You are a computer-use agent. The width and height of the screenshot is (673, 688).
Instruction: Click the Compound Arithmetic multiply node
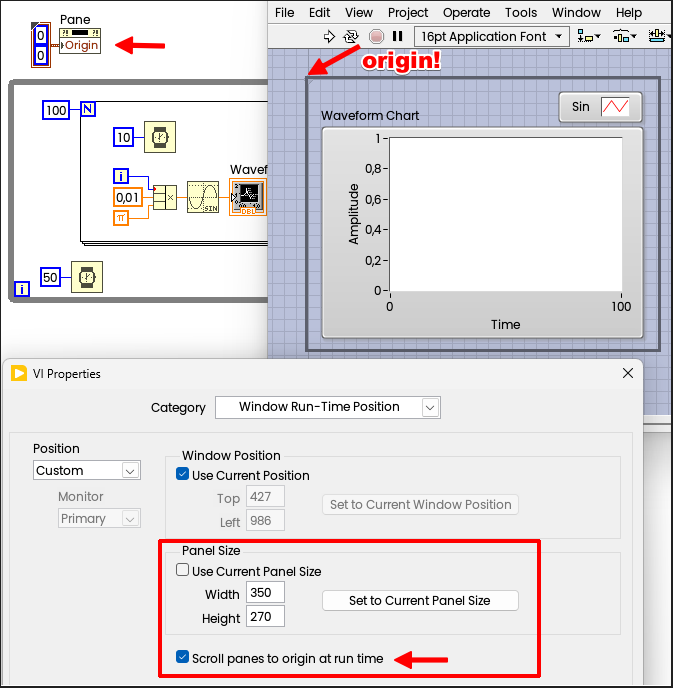[165, 197]
